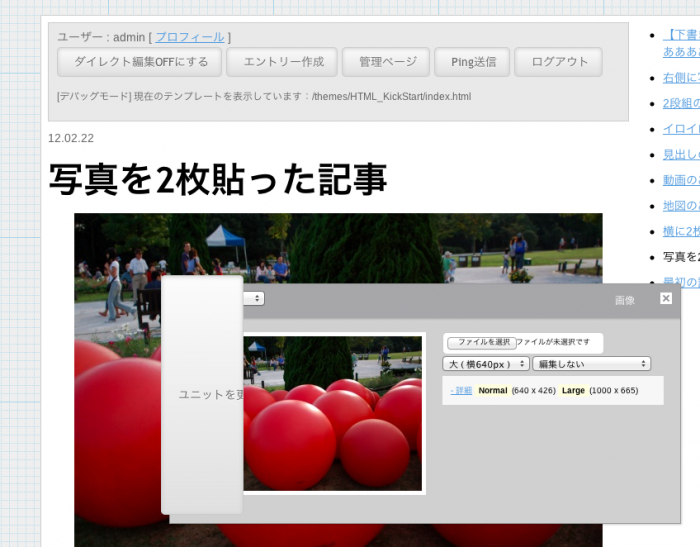Open sidebar link starting with 右側に

681,78
